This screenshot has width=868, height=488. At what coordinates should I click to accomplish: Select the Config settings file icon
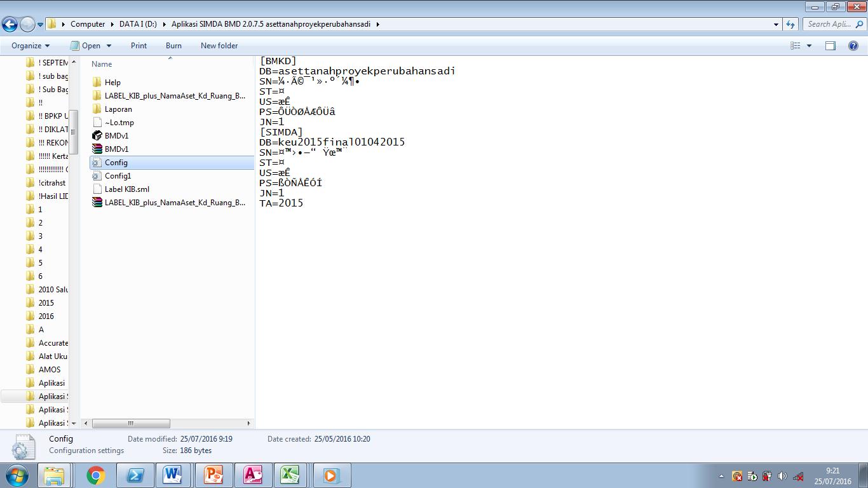click(97, 163)
